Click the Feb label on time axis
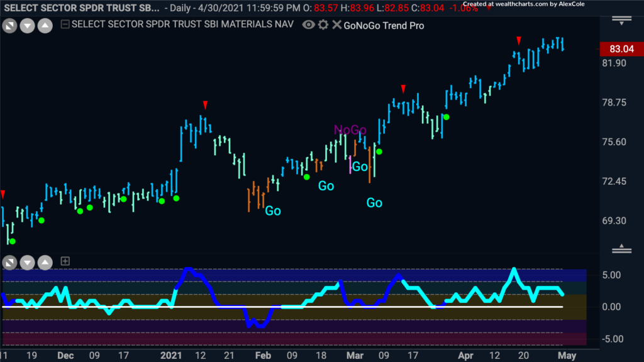This screenshot has height=362, width=644. click(263, 356)
